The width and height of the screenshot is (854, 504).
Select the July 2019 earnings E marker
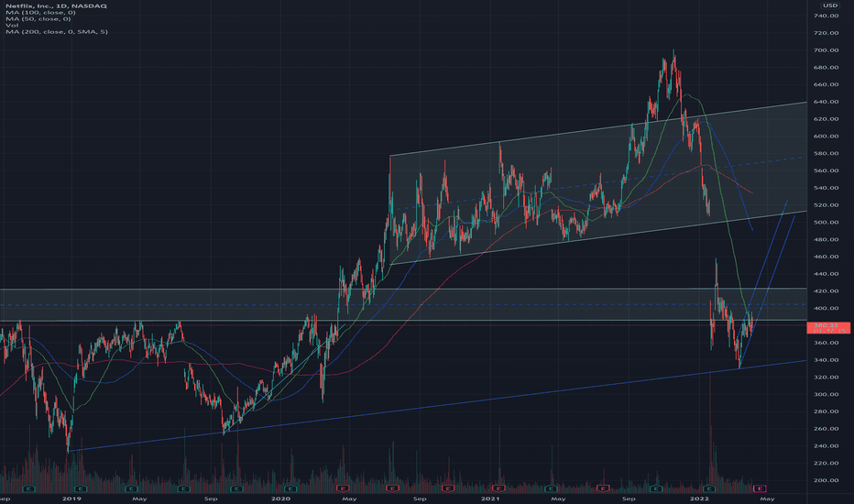[183, 488]
